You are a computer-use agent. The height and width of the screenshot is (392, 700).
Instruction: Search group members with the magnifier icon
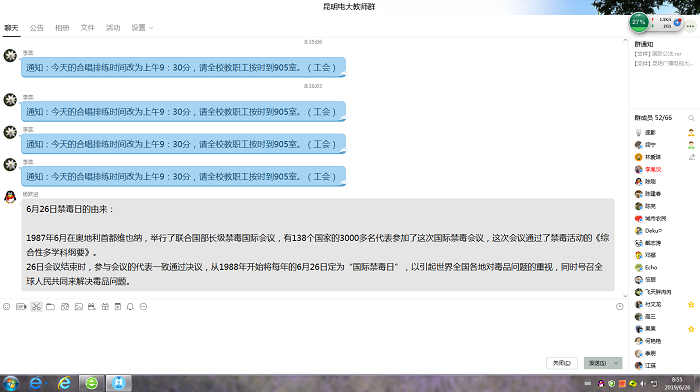[x=691, y=118]
